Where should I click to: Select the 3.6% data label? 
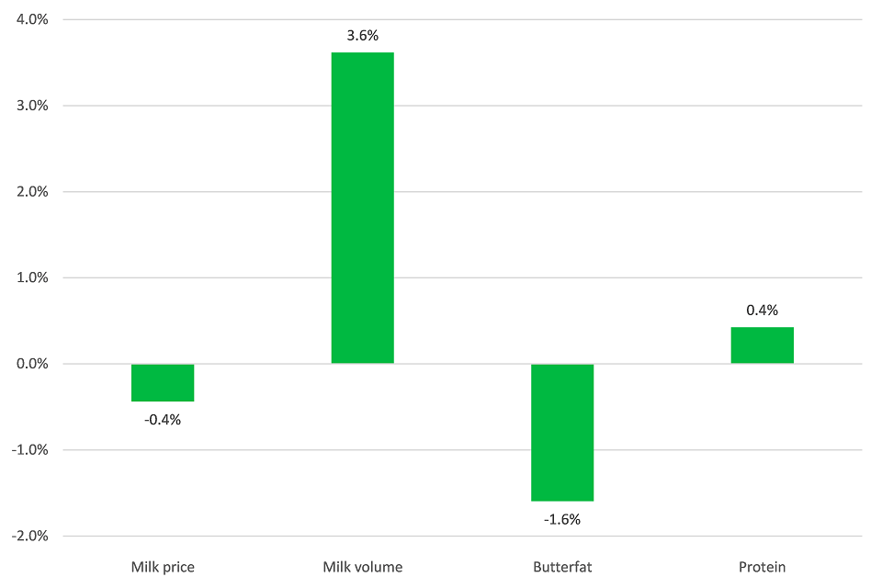point(362,36)
